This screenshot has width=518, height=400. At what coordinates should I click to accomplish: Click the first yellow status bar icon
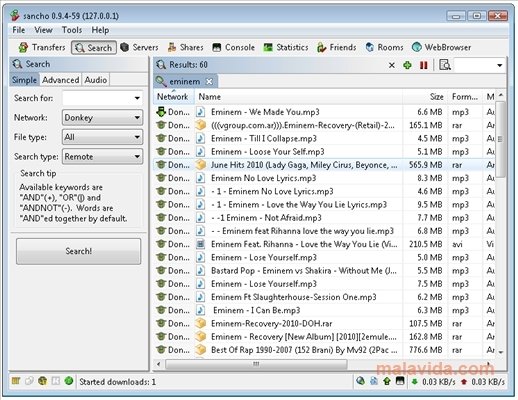[16, 381]
